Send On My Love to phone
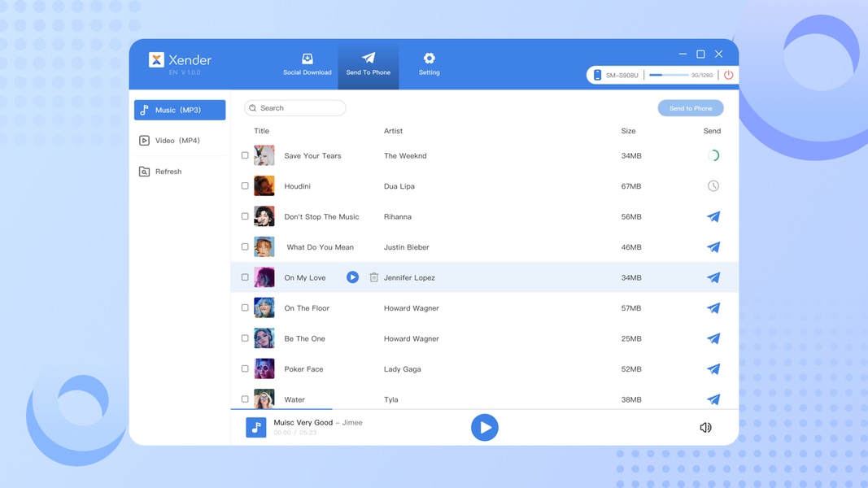The width and height of the screenshot is (868, 488). pyautogui.click(x=713, y=277)
